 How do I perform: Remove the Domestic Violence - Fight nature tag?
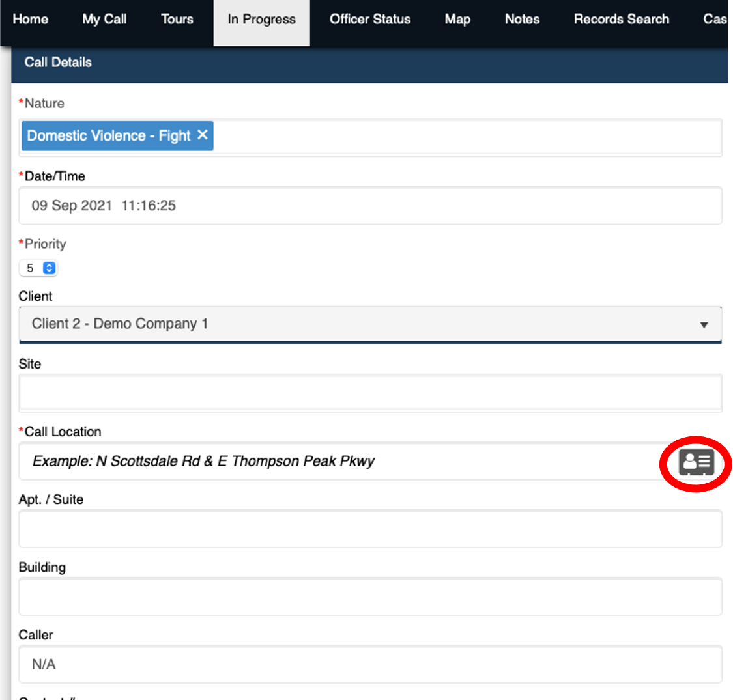(203, 136)
